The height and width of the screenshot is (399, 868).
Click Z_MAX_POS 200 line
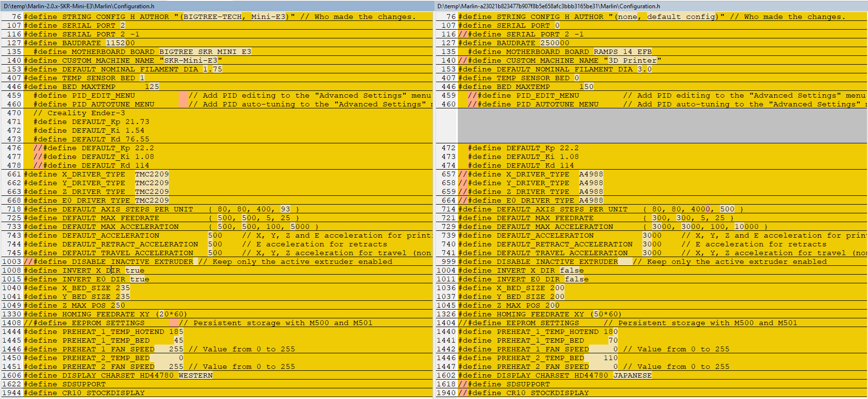point(651,306)
